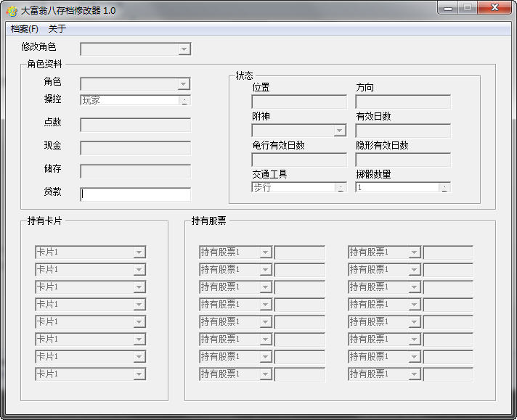Click the 有效日数 field under 方向

403,131
